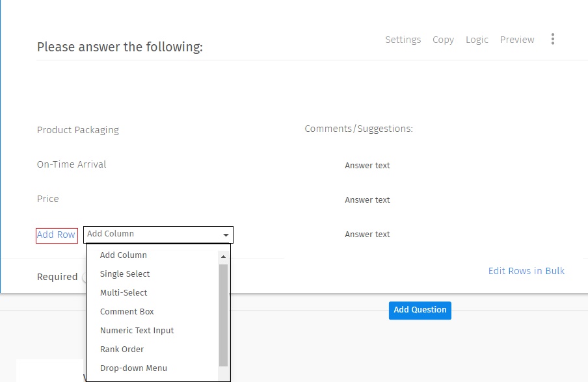
Task: Select the Single Select column type
Action: pos(125,274)
